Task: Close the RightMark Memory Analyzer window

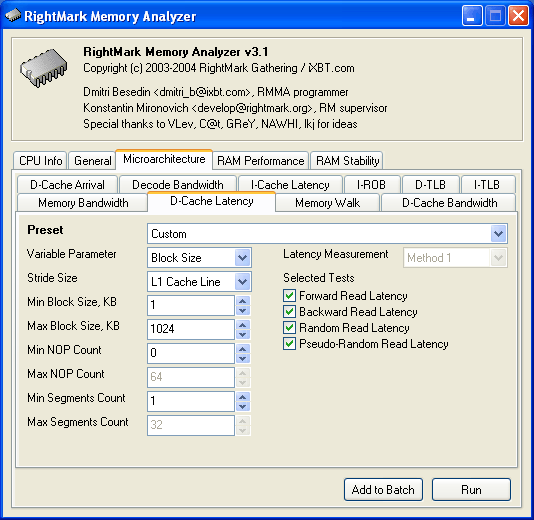Action: point(518,16)
